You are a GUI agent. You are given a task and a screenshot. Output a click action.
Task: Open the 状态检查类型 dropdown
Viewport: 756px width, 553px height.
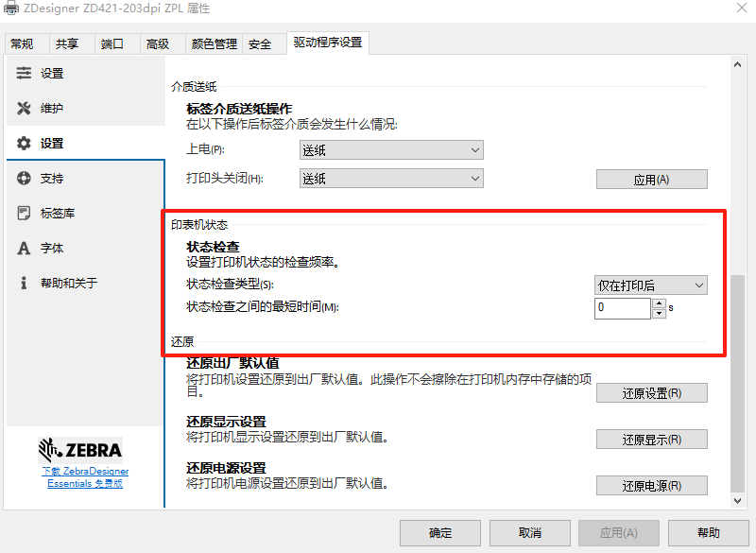point(650,285)
